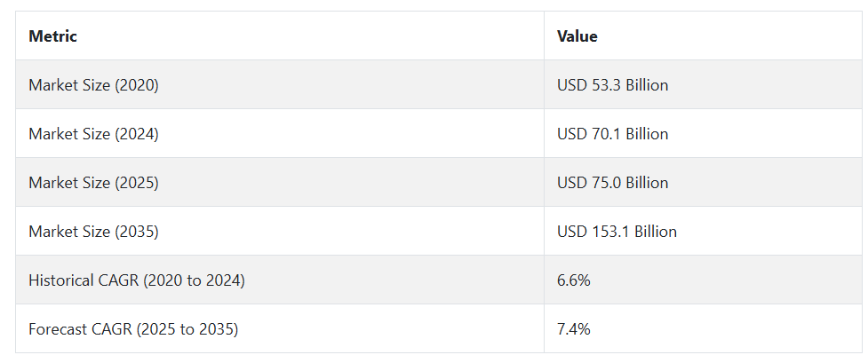868x355 pixels.
Task: Click the USD 75.0 Billion value
Action: tap(613, 183)
